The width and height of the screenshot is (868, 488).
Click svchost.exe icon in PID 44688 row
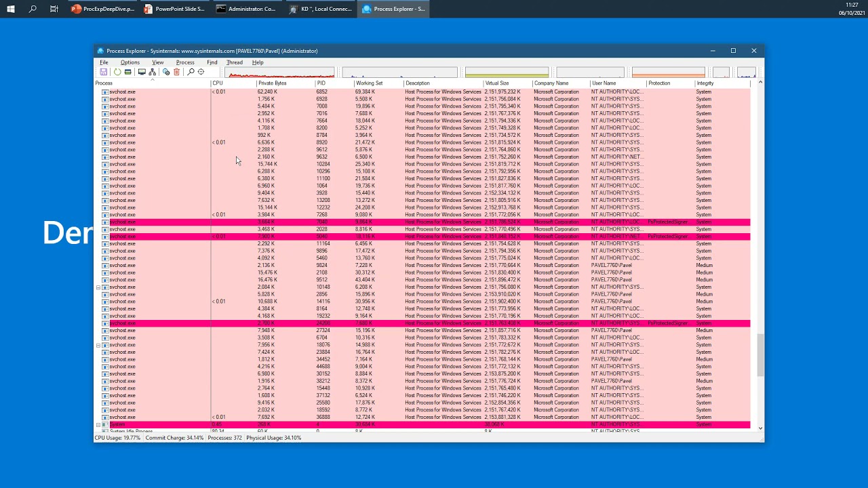[x=105, y=366]
